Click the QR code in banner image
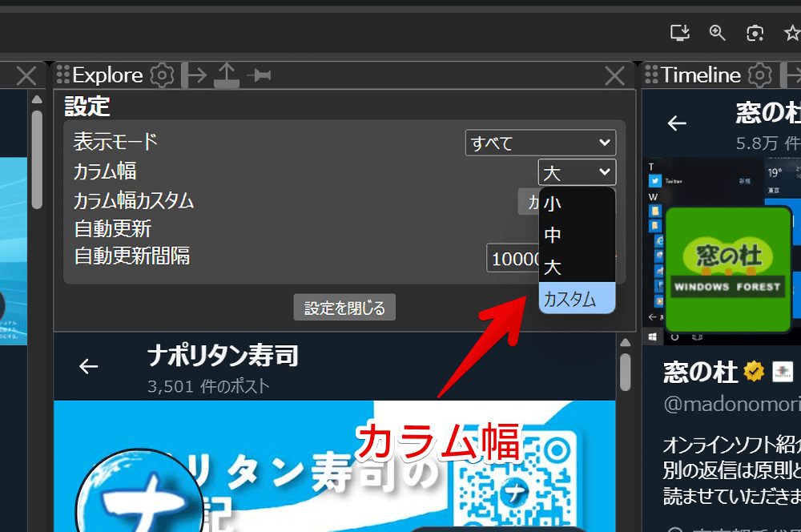The image size is (801, 532). click(x=516, y=481)
